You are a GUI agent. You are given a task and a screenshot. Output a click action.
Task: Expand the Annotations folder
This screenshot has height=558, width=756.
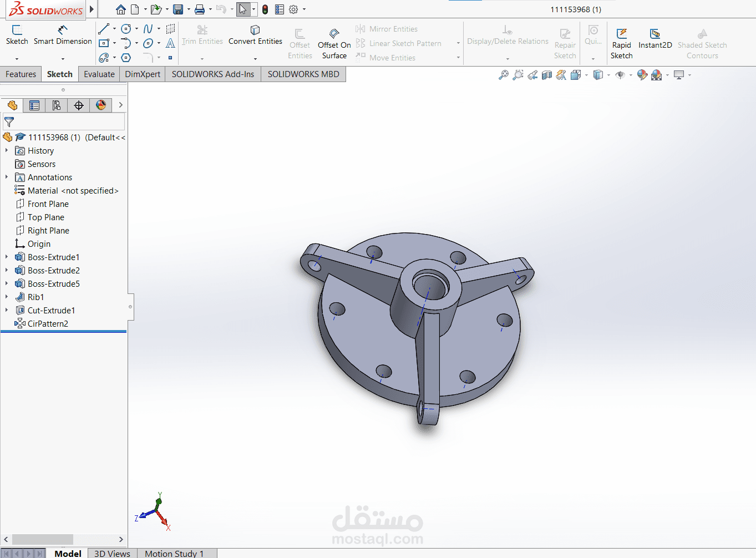click(x=6, y=177)
